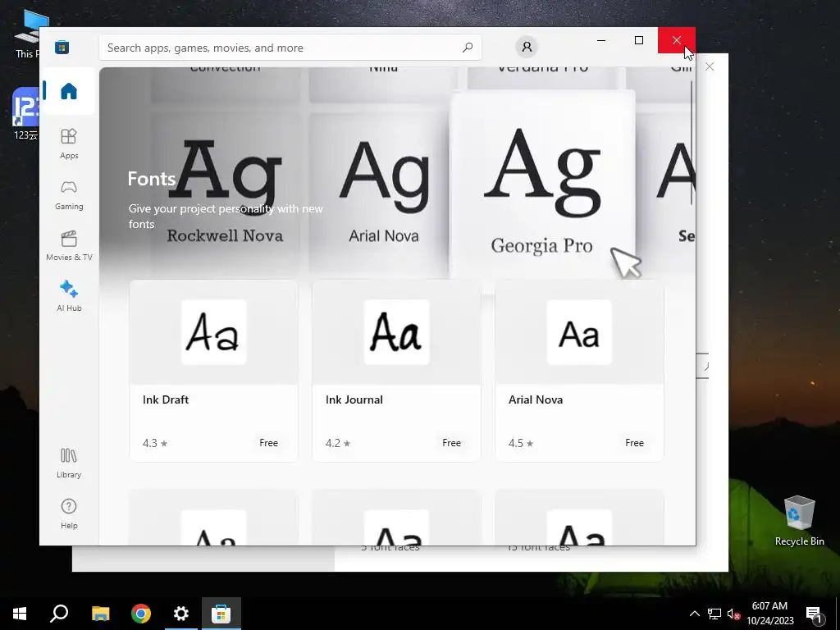Close the Settings window behind the Store

click(710, 66)
